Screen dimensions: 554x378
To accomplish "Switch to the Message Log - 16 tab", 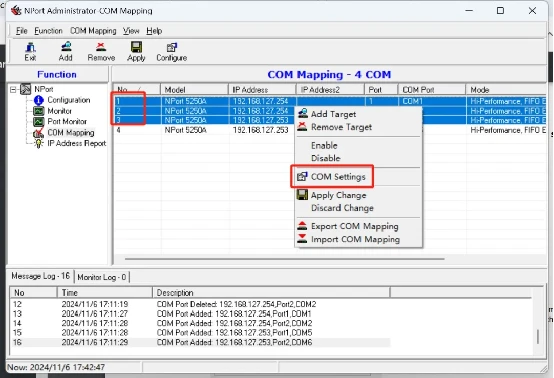I will pyautogui.click(x=41, y=276).
